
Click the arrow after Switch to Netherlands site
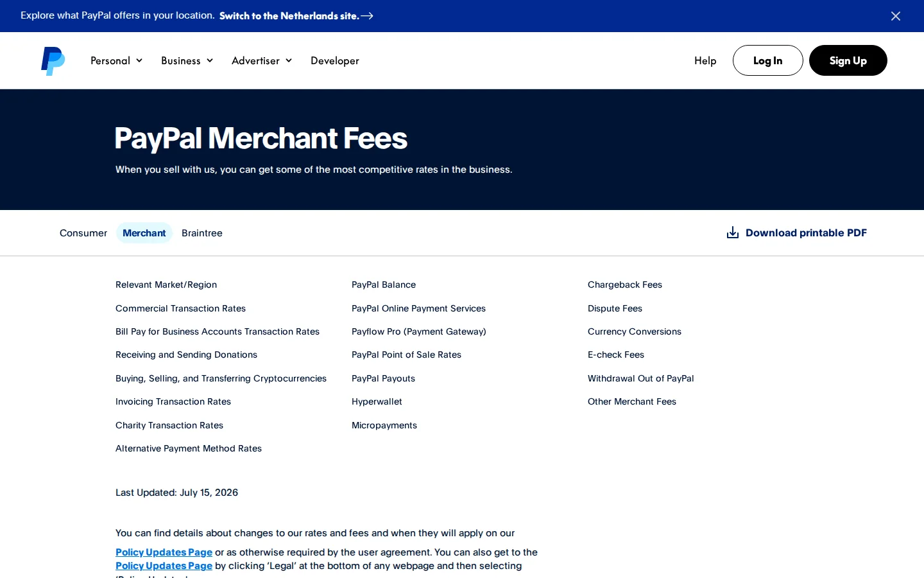pos(367,16)
